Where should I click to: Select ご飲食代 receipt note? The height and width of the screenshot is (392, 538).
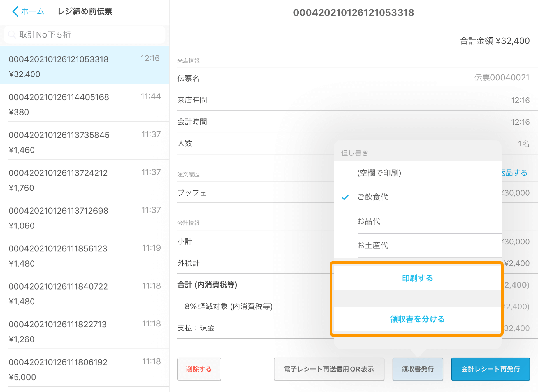pyautogui.click(x=418, y=197)
